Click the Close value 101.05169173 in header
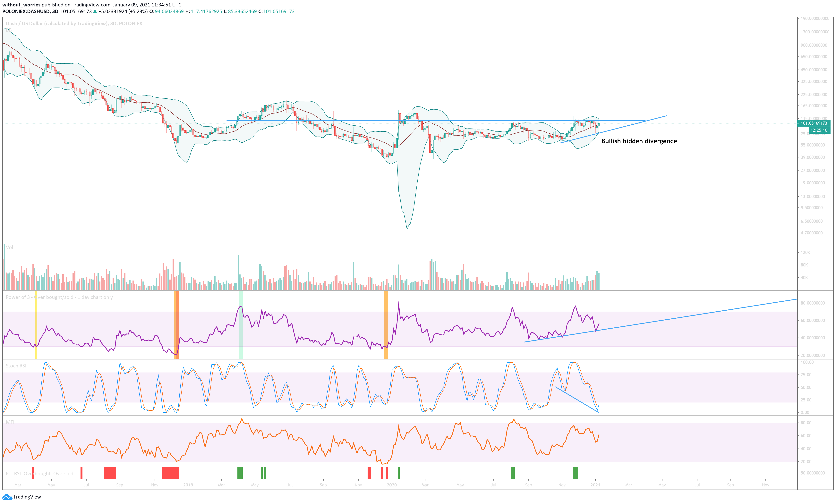This screenshot has width=836, height=504. [279, 11]
